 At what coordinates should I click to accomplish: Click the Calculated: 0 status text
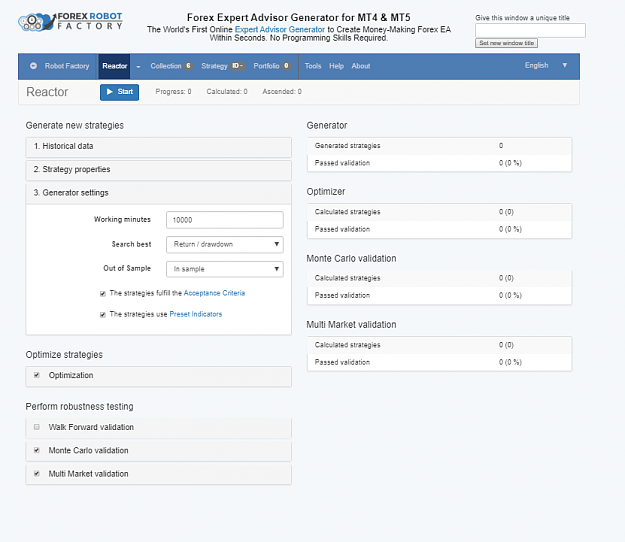227,92
